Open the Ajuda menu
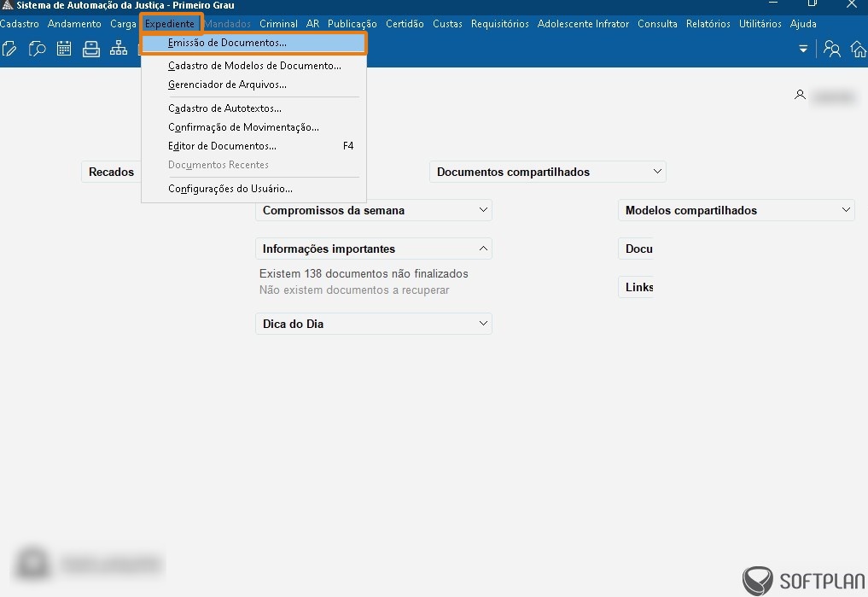This screenshot has width=868, height=597. click(803, 24)
